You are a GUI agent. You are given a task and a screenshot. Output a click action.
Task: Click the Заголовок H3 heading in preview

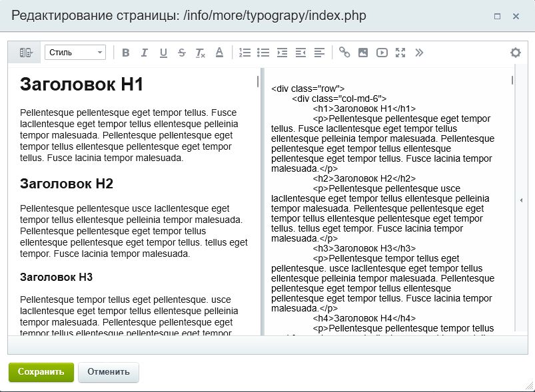coord(56,277)
